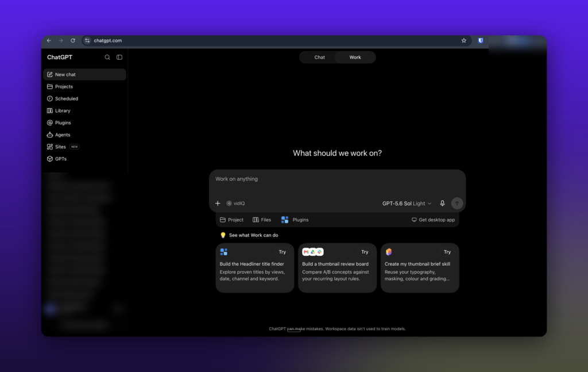Switch to the Work mode tab

[355, 57]
